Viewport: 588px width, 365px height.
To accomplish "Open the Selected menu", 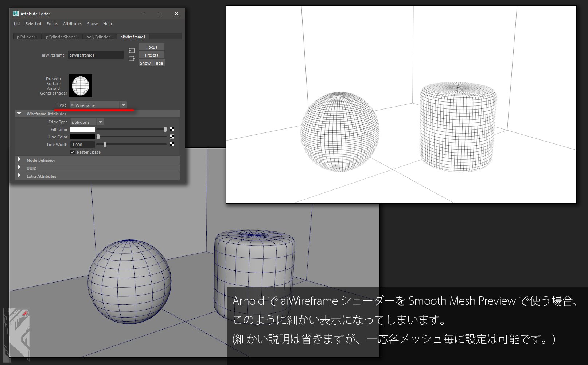I will click(x=33, y=24).
